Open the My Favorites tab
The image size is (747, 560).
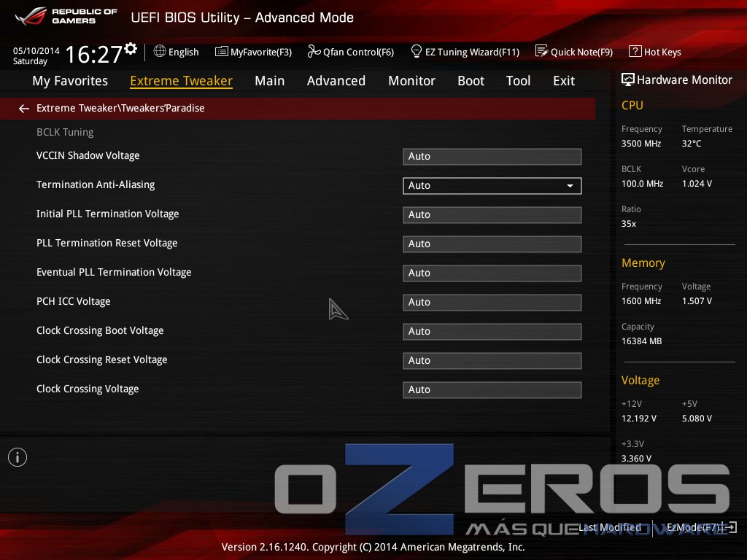[x=70, y=81]
